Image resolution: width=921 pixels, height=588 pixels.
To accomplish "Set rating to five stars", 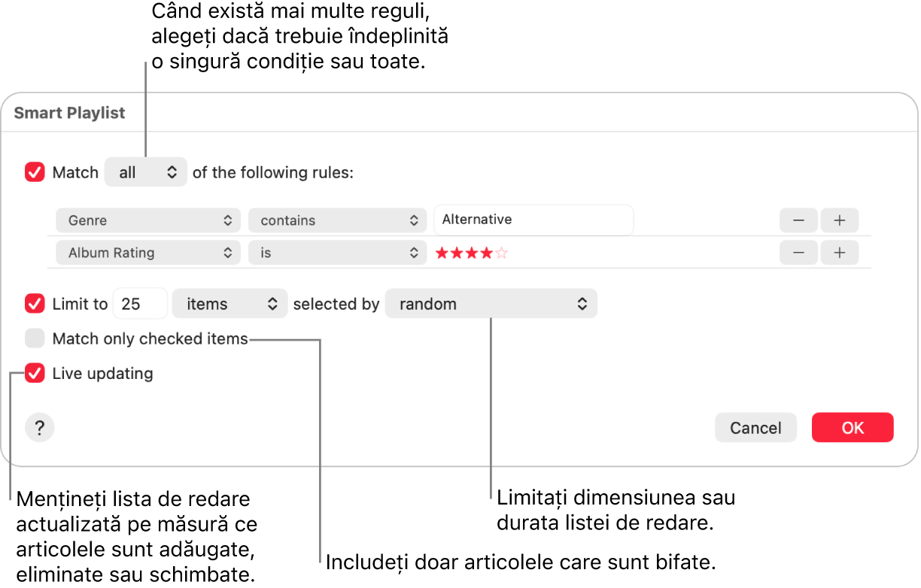I will pos(502,253).
